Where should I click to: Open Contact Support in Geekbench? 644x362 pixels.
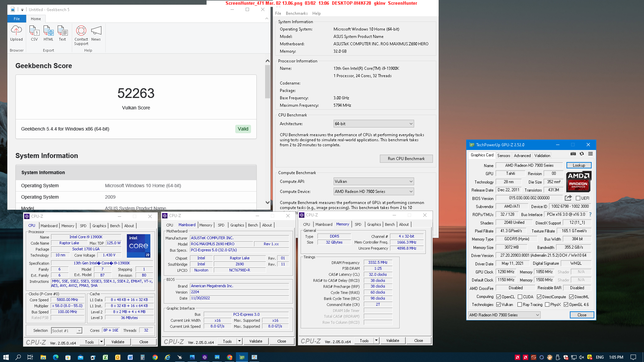pyautogui.click(x=81, y=35)
